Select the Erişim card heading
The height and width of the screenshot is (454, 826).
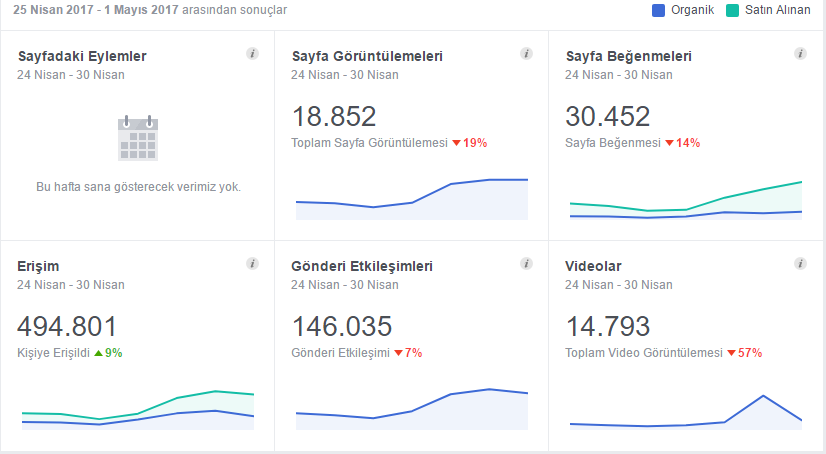click(x=38, y=267)
